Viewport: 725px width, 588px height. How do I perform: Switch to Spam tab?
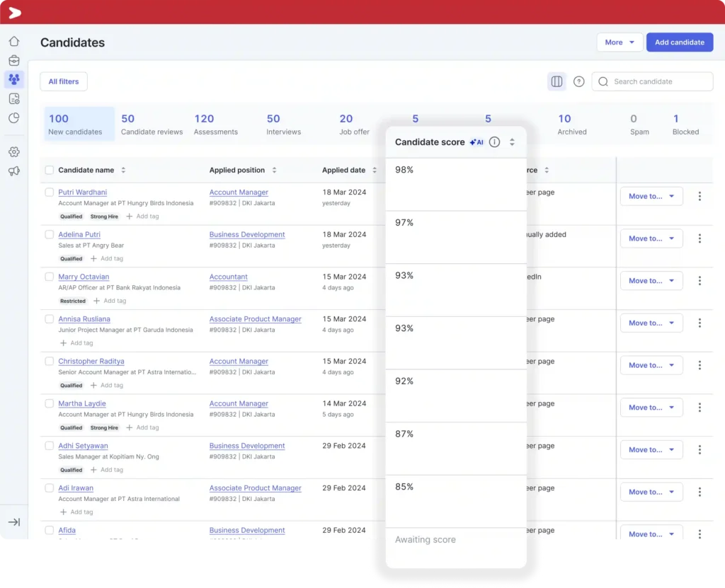[x=639, y=125]
